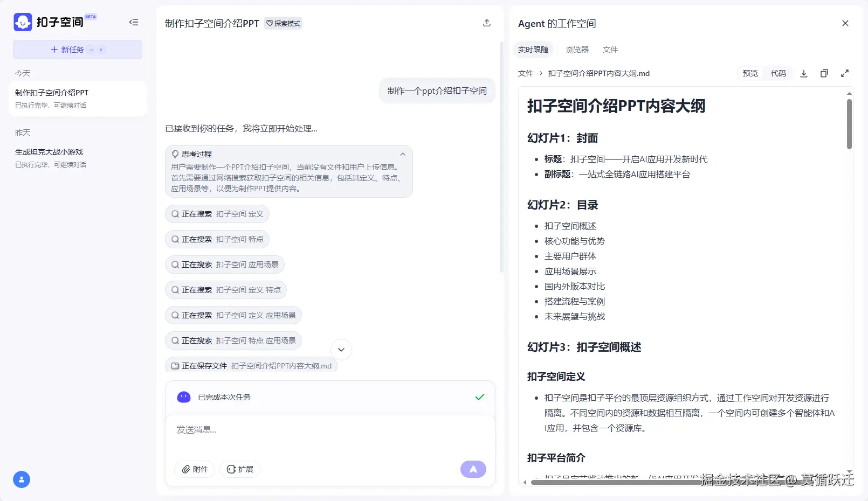Screen dimensions: 868x501
Task: Click the 昨天 section label
Action: [23, 133]
